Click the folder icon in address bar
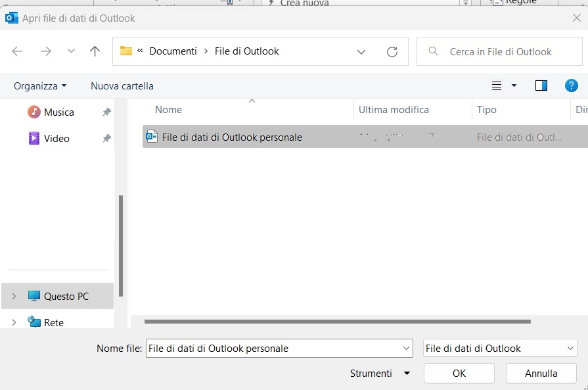Viewport: 588px width, 390px height. point(126,51)
